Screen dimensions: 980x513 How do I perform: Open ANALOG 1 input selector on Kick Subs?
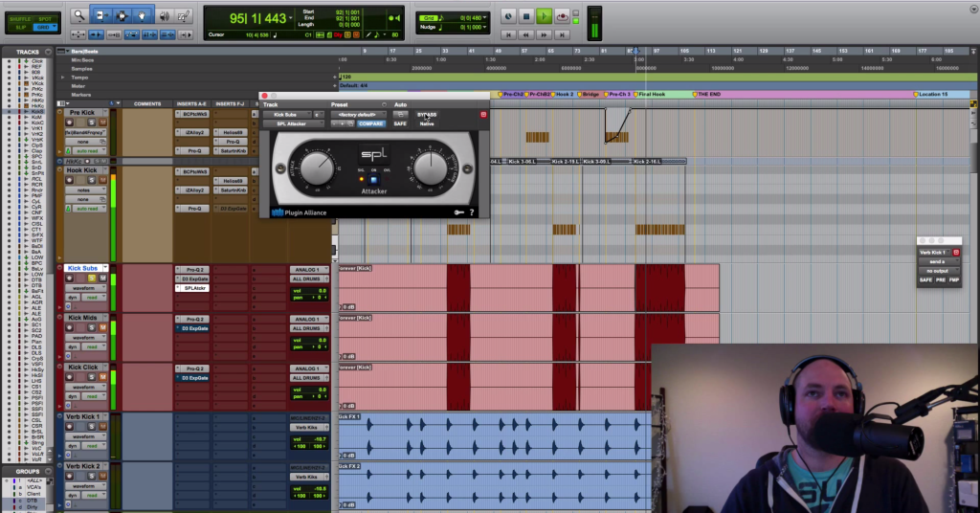coord(309,269)
